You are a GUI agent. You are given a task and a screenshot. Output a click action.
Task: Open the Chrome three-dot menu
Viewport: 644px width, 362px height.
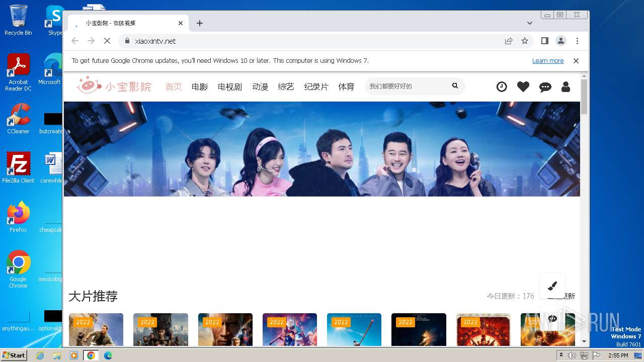577,41
